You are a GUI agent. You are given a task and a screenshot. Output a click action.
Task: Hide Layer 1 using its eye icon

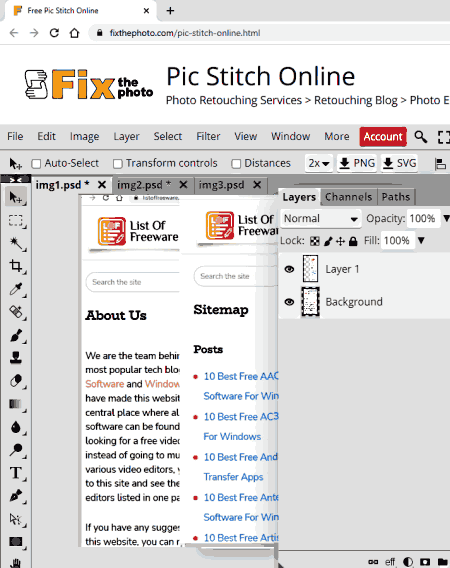[289, 269]
